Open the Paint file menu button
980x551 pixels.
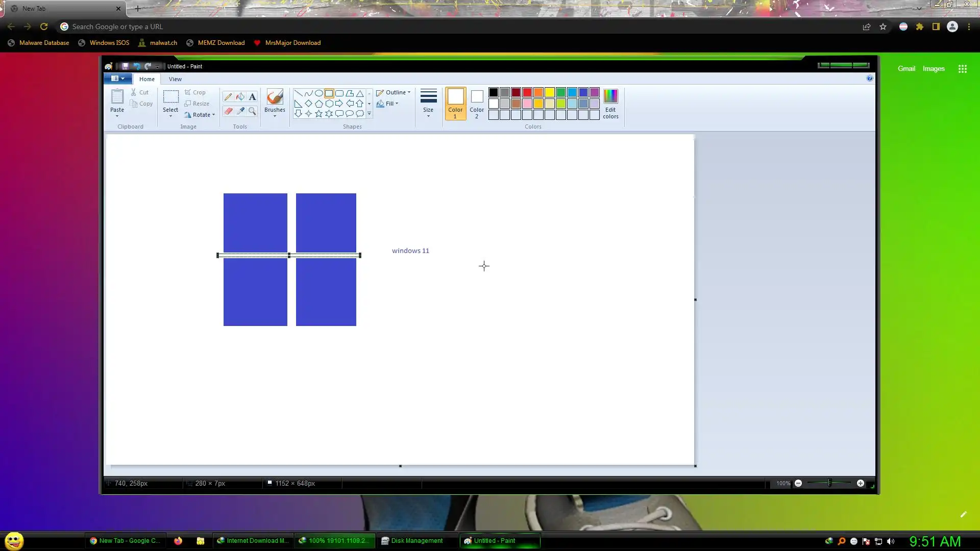tap(117, 79)
